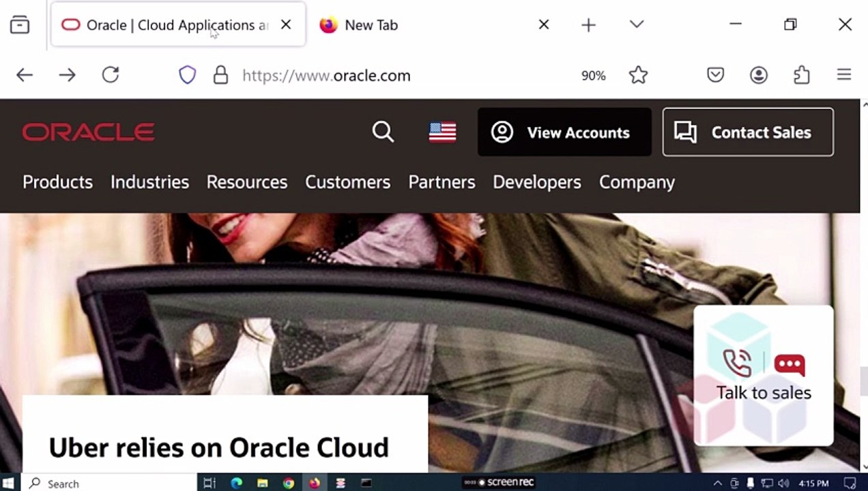
Task: Open tracking protection shield icon
Action: tap(187, 75)
